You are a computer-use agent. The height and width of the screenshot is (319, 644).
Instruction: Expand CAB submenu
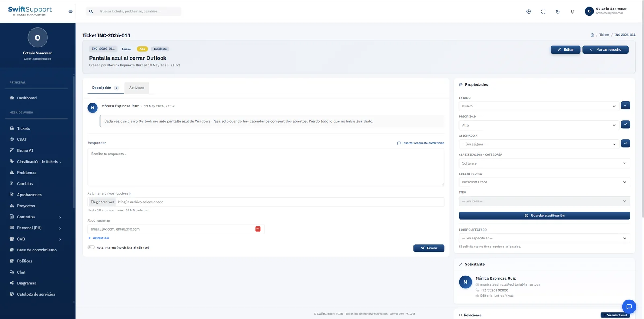35,239
